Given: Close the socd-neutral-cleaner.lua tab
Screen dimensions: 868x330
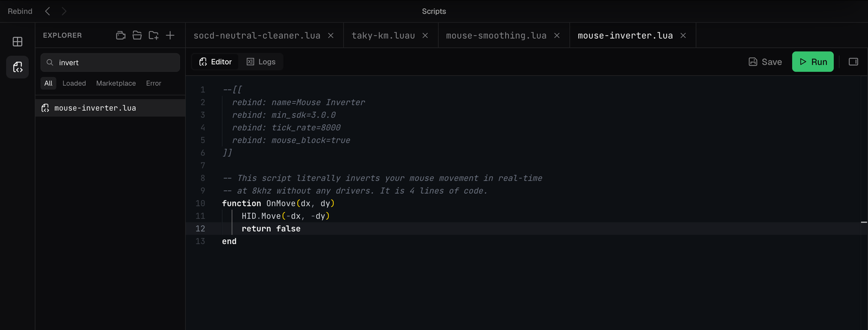Looking at the screenshot, I should (331, 35).
